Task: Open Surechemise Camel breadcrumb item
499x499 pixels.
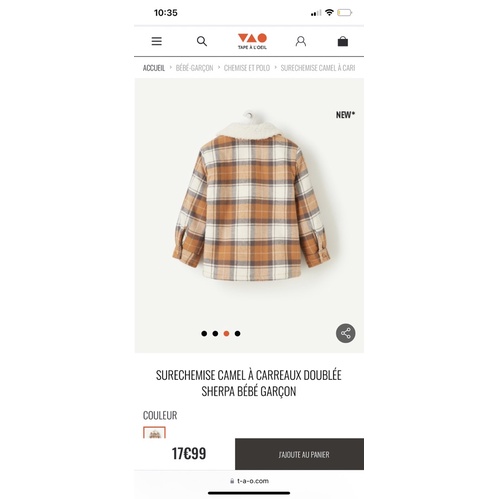Action: (318, 68)
